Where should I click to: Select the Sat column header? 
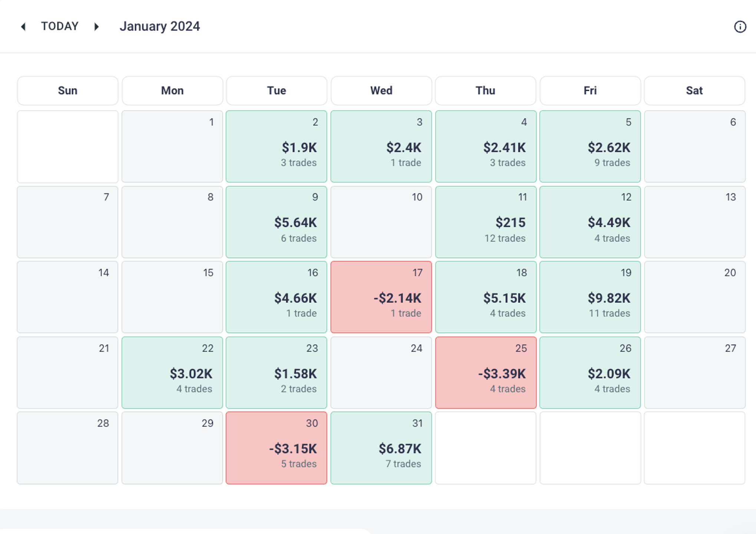(694, 90)
